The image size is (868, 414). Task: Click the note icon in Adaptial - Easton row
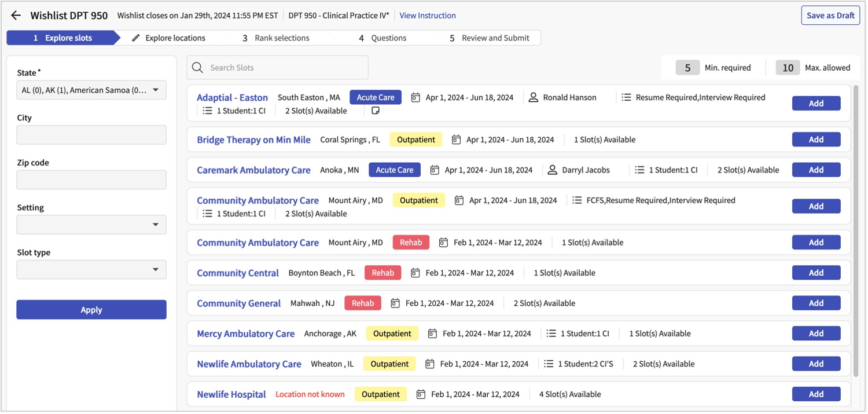[376, 111]
